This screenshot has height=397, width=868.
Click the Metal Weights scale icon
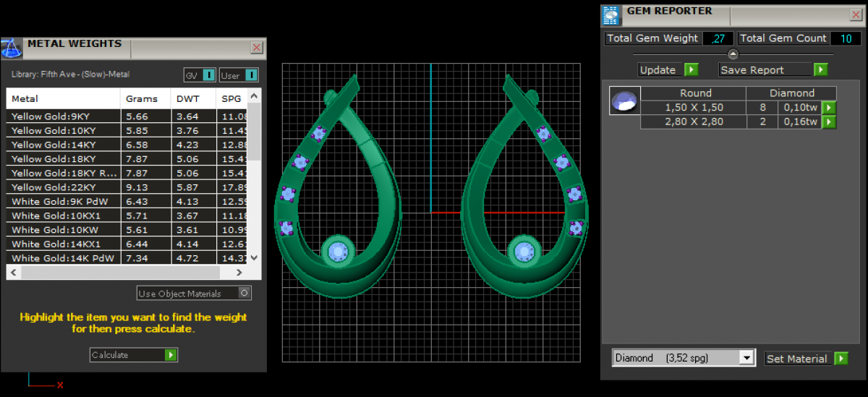(12, 48)
